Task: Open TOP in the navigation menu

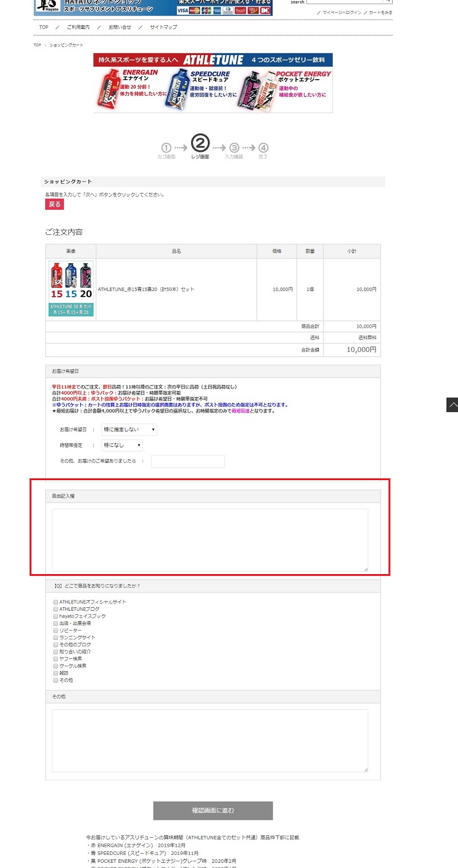Action: (x=44, y=28)
